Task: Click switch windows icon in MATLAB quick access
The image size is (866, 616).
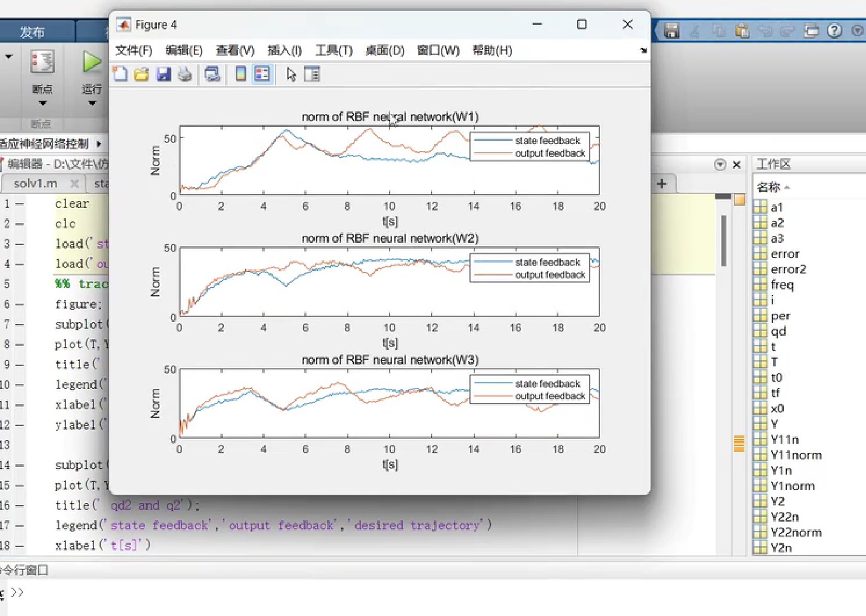Action: [811, 31]
